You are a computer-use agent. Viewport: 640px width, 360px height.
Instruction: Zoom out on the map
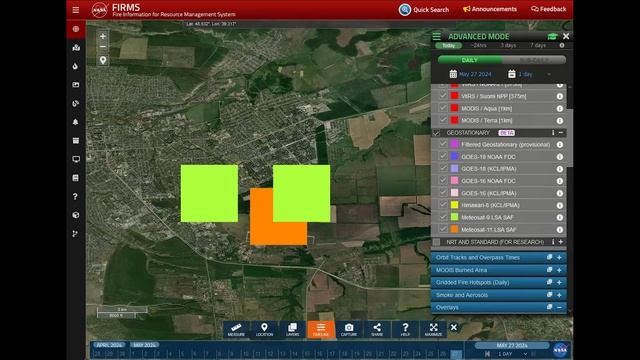point(103,47)
